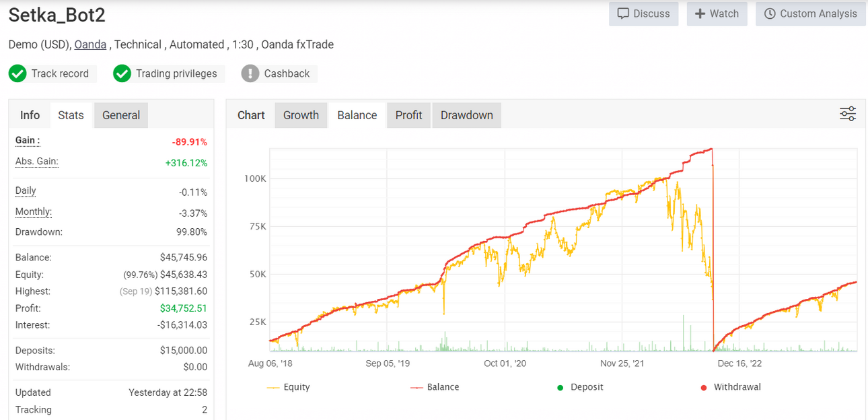Screen dimensions: 868x420
Task: Open the chart settings sliders icon
Action: 848,114
